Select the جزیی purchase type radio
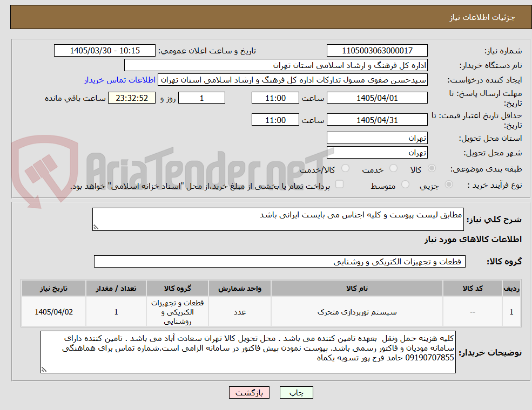Viewport: 532px width, 410px height. click(449, 184)
